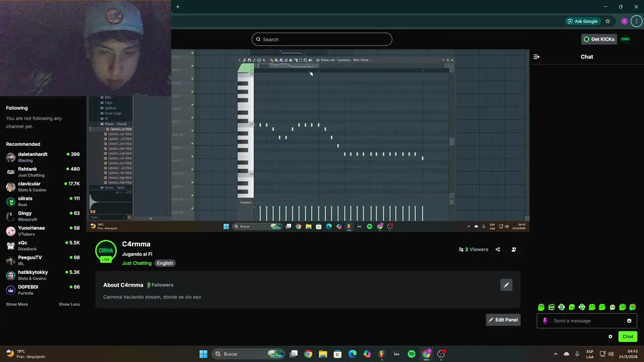Click the microphone icon in system tray
Viewport: 644px width, 362px height.
click(x=577, y=354)
